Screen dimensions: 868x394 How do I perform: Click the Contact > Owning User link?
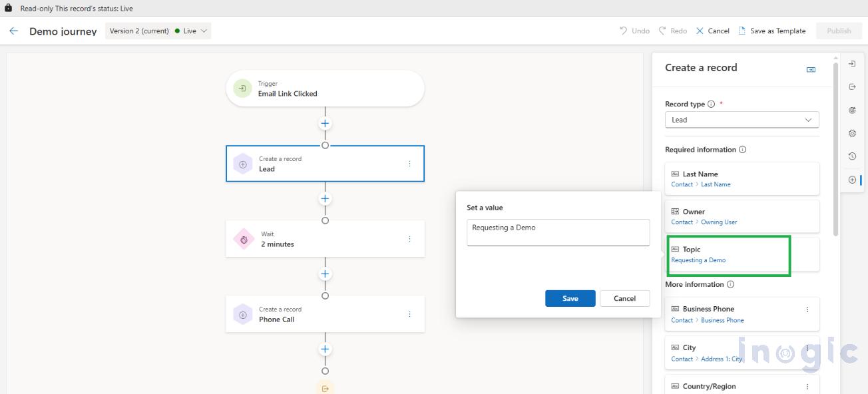704,222
